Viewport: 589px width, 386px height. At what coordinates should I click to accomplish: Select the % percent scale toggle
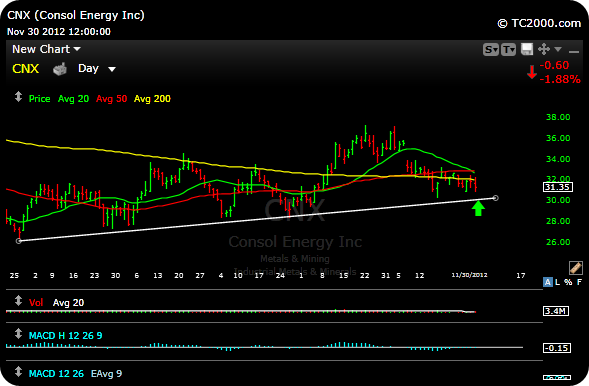click(568, 282)
